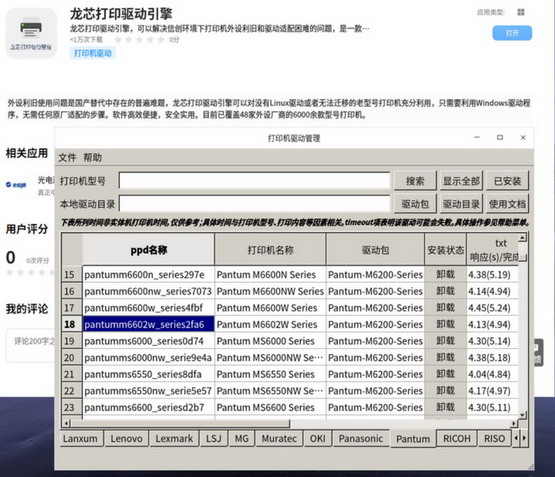Click the 搜索 button
The width and height of the screenshot is (555, 477).
pyautogui.click(x=415, y=181)
